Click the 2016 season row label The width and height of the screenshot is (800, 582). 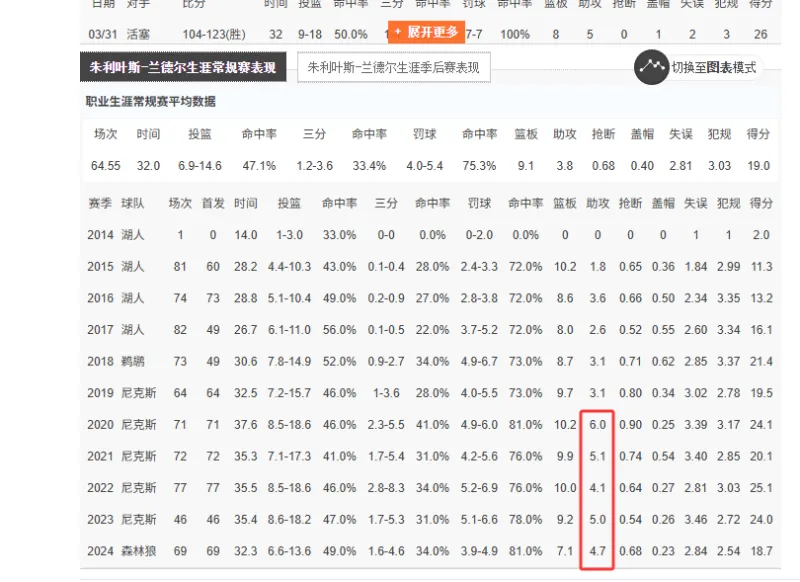tap(101, 298)
